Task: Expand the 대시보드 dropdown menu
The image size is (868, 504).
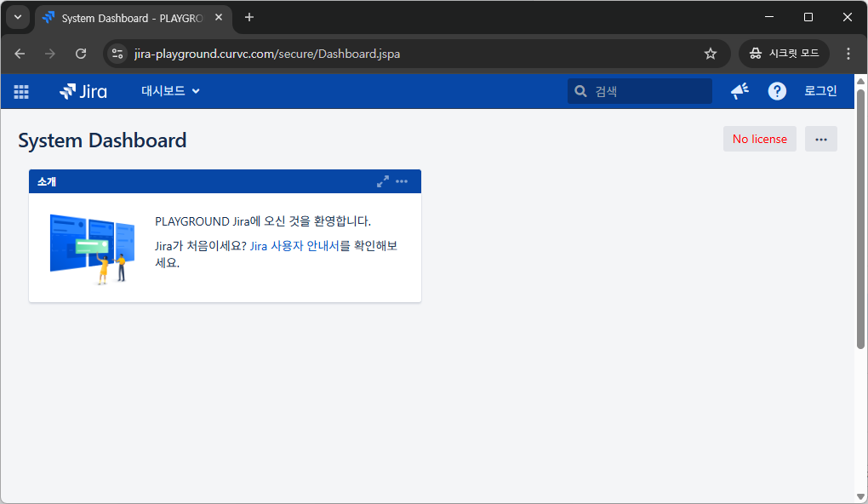Action: click(170, 91)
